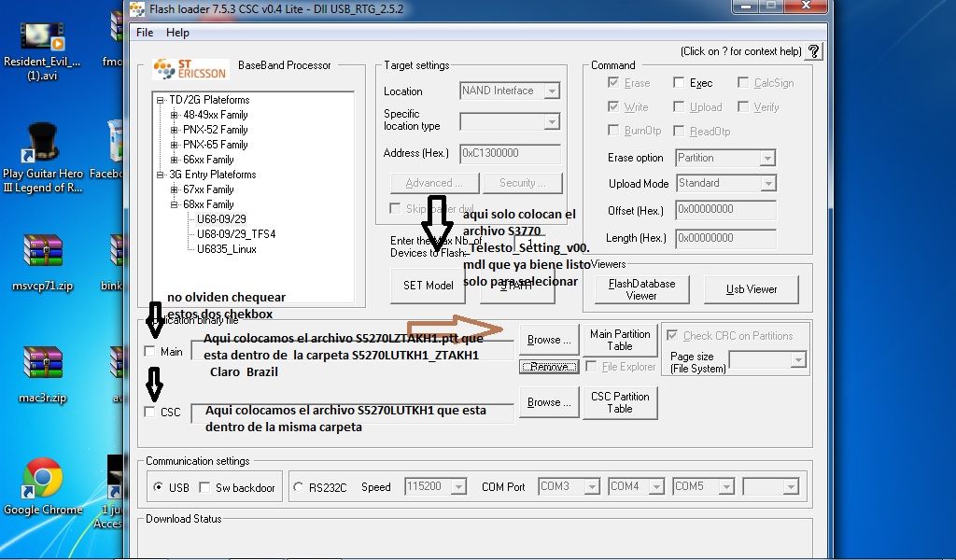Viewport: 956px width, 560px height.
Task: Toggle the Skip loader dwl checkbox
Action: 395,208
